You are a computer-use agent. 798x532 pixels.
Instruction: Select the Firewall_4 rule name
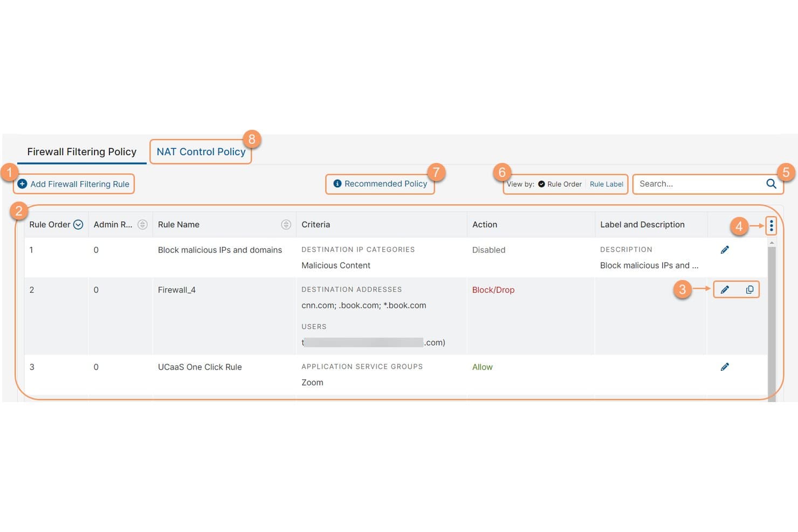pyautogui.click(x=177, y=290)
